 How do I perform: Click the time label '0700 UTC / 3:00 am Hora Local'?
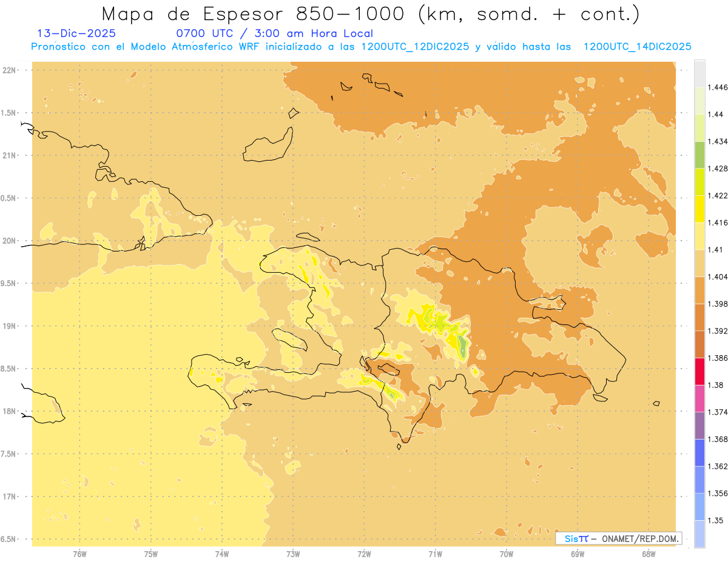click(274, 33)
